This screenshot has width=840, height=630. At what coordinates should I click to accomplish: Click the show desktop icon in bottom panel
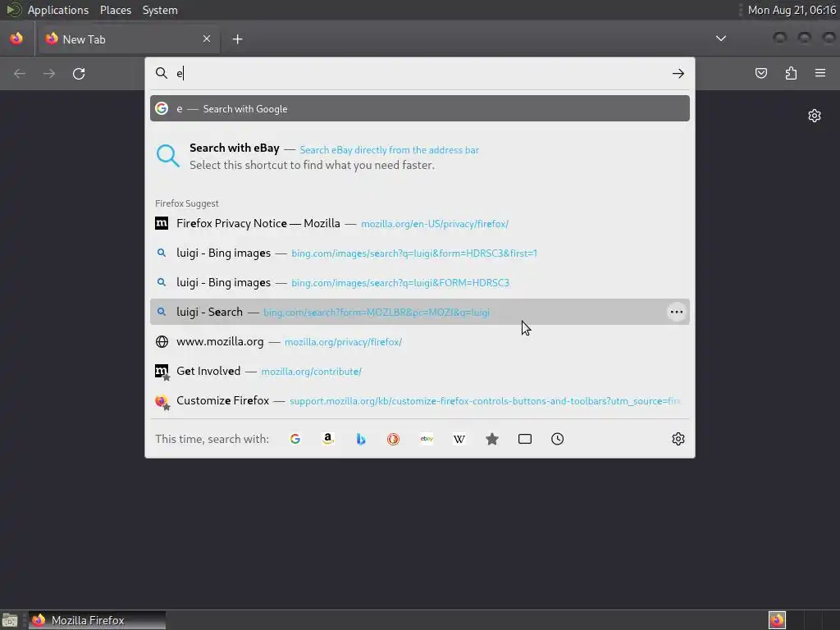point(10,620)
